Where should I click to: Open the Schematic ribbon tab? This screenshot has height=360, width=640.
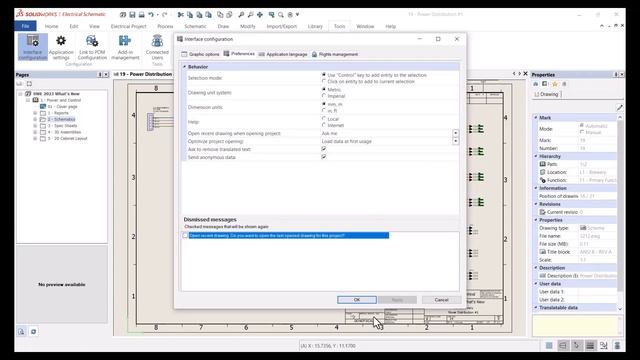click(195, 26)
